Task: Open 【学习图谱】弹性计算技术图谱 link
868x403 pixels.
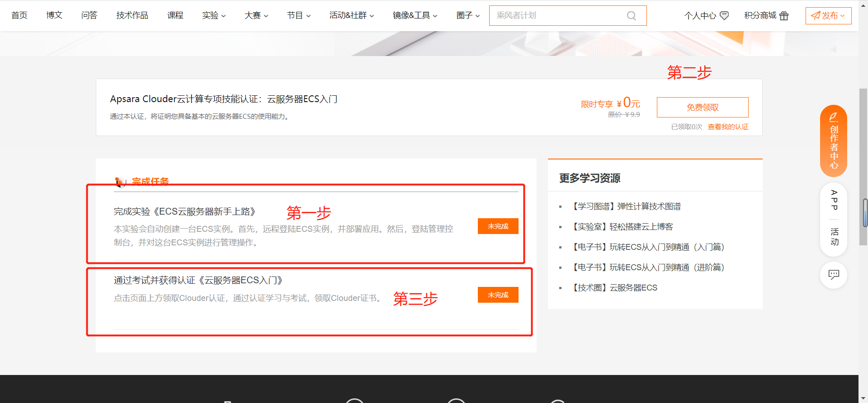Action: [626, 206]
